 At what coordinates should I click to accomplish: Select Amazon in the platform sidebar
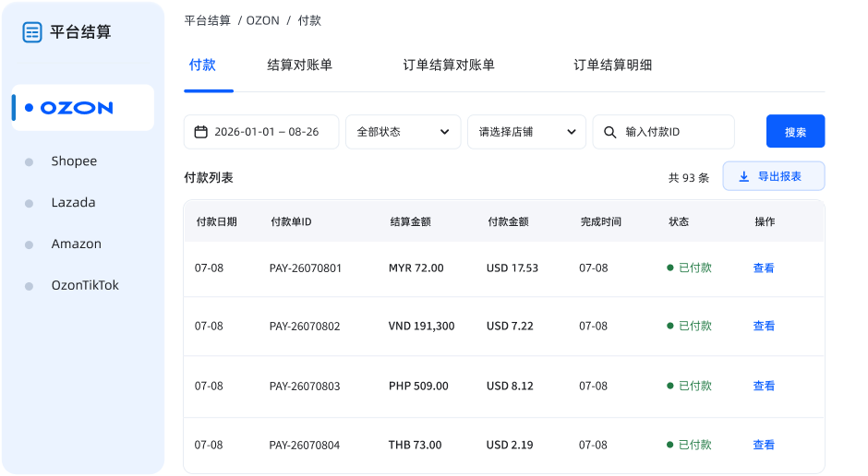77,244
